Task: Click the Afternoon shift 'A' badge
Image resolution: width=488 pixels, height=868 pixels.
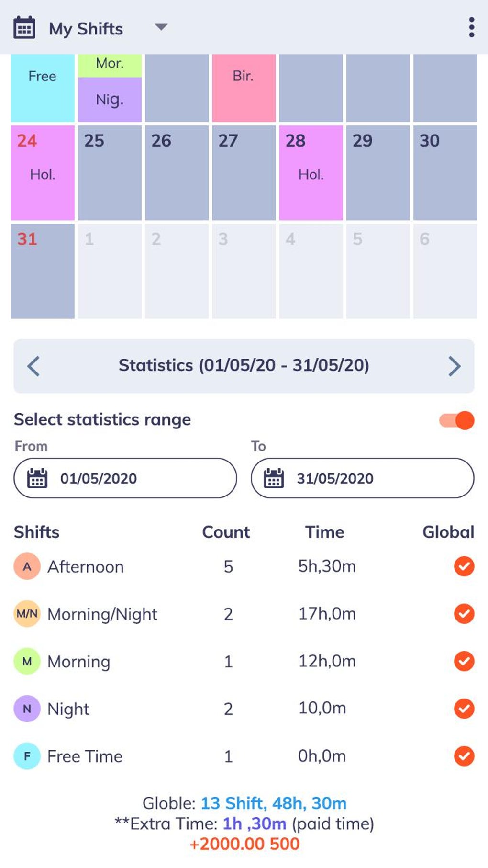Action: tap(27, 566)
